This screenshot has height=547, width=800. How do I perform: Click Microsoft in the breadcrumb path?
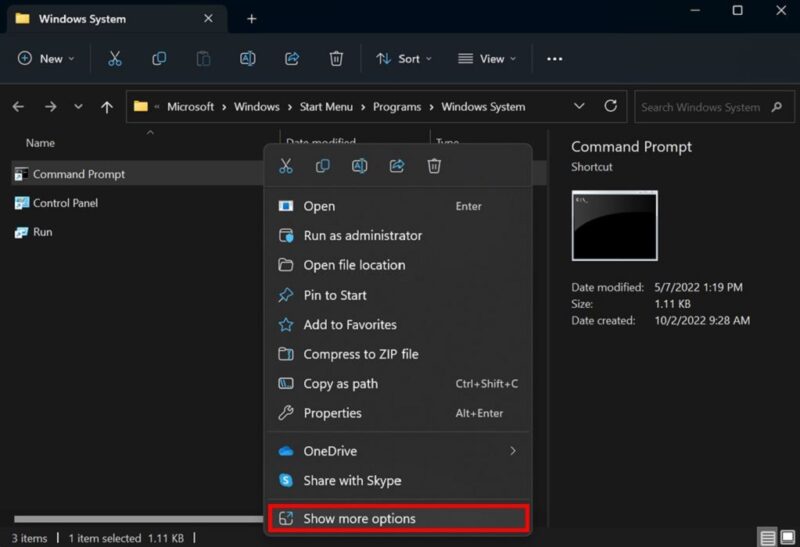click(x=190, y=107)
